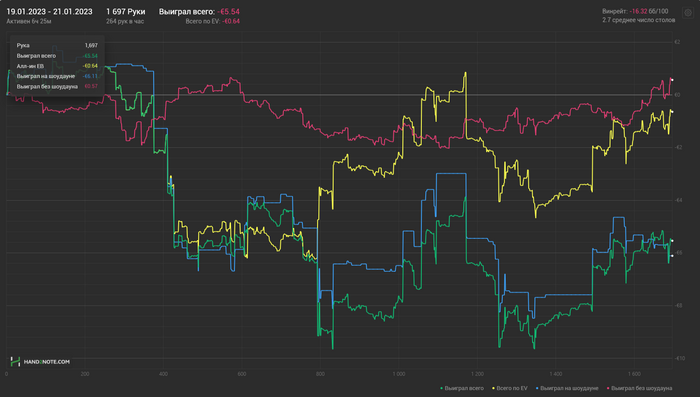Toggle the blue 'Выиграл на шоудауне' legend series
700x397 pixels.
(x=567, y=389)
